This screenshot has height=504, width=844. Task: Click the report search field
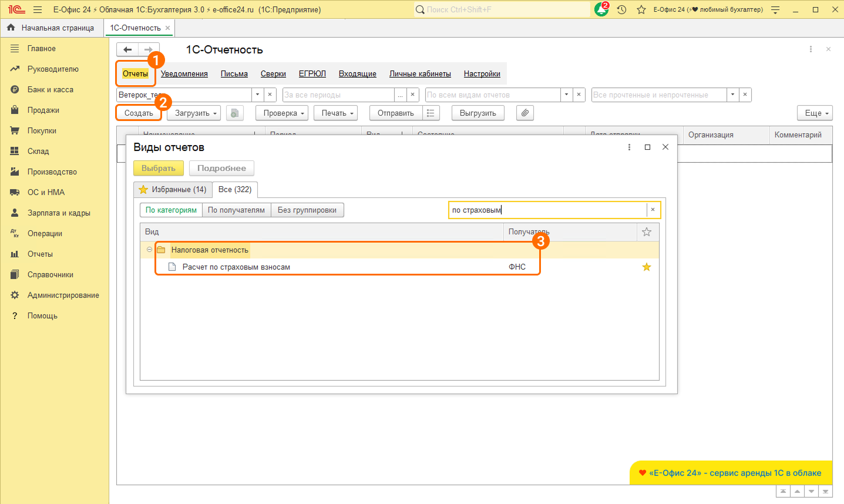pyautogui.click(x=548, y=210)
